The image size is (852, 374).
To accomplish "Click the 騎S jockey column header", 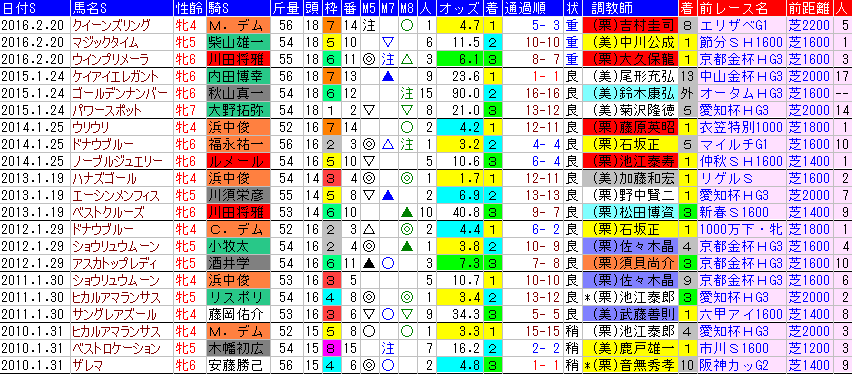I will click(x=238, y=8).
